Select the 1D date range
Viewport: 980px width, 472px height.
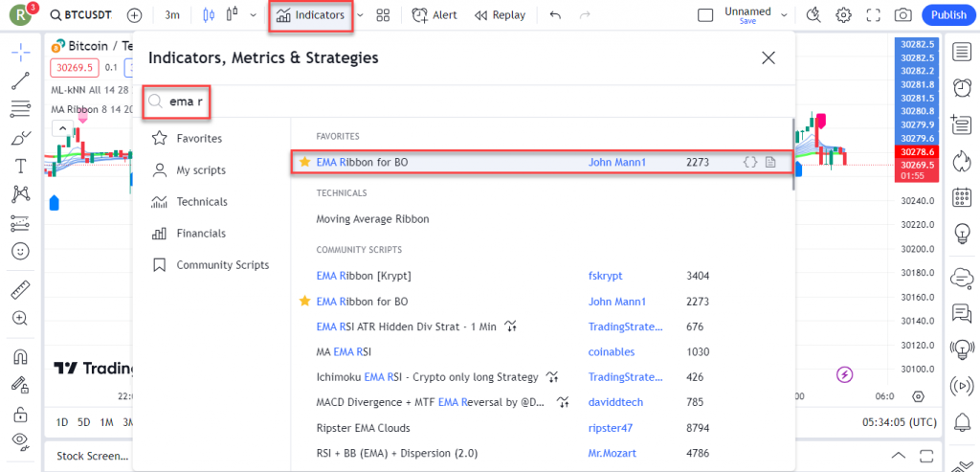(x=62, y=422)
